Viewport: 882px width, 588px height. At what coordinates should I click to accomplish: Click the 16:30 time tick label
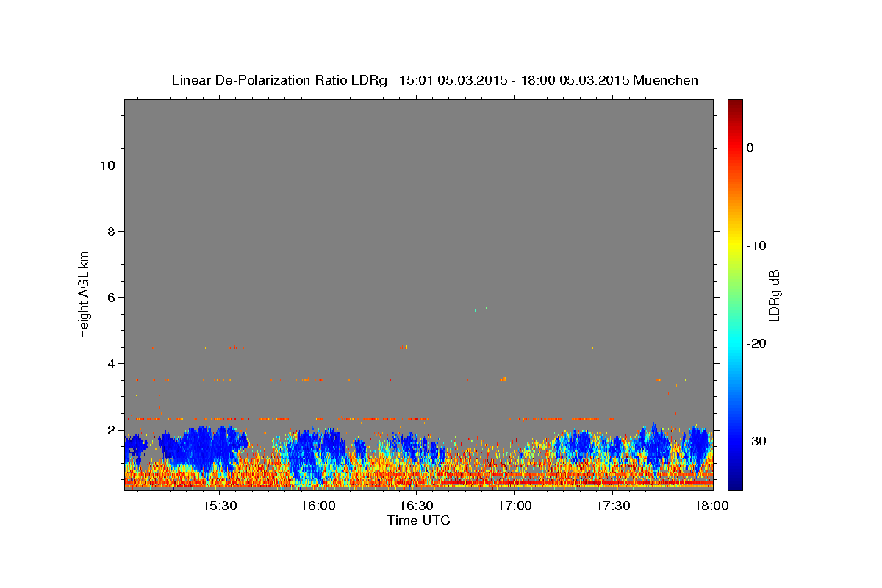[416, 506]
